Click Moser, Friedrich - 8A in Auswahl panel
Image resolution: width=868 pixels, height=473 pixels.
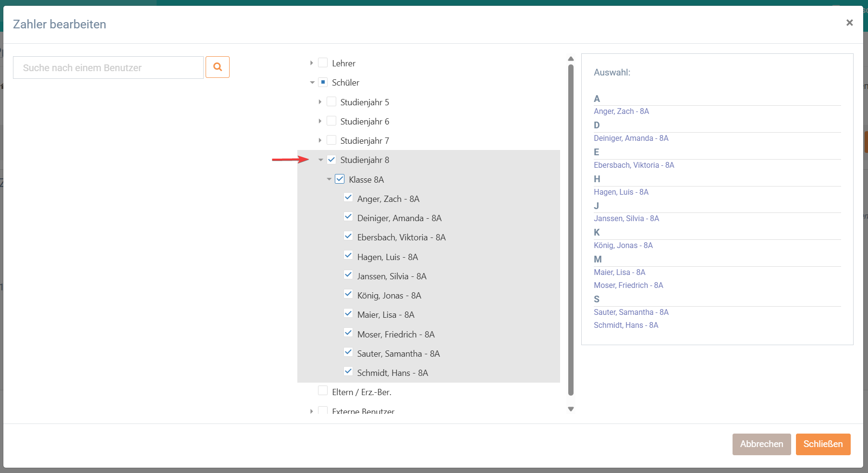tap(628, 286)
